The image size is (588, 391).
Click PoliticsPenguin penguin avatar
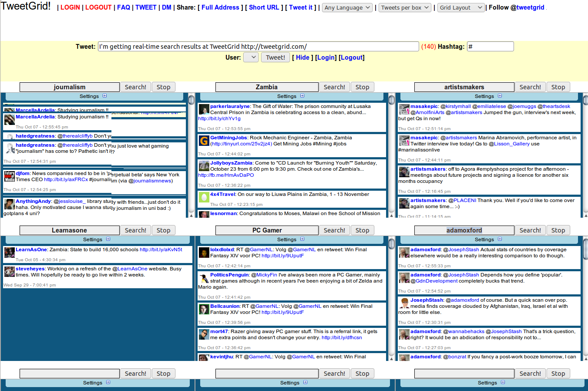coord(204,278)
